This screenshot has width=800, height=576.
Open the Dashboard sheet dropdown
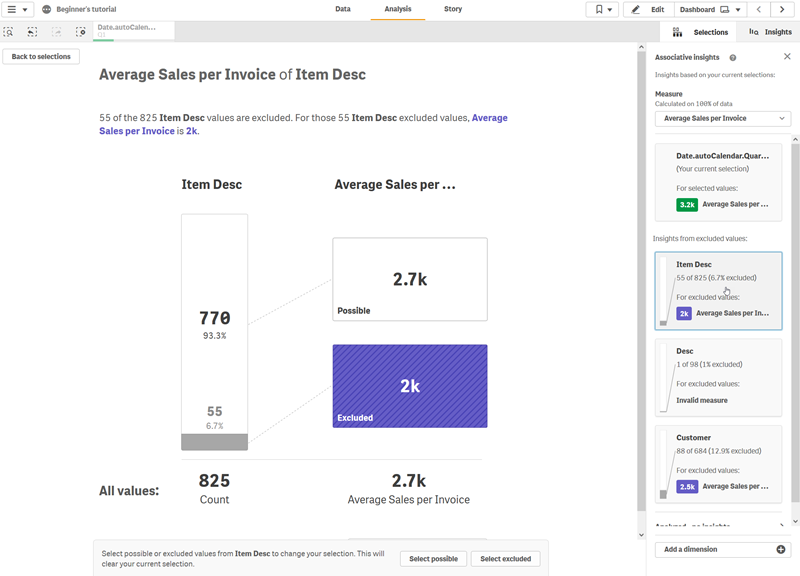736,9
